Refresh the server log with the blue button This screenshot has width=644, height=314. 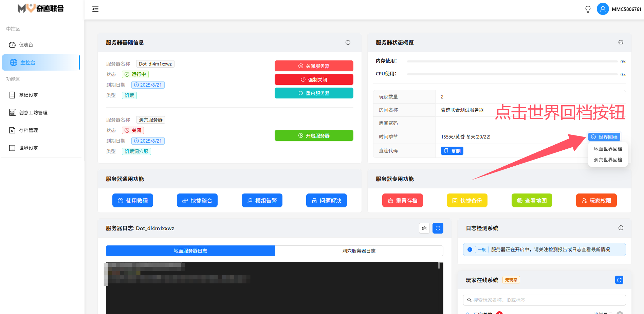tap(438, 228)
